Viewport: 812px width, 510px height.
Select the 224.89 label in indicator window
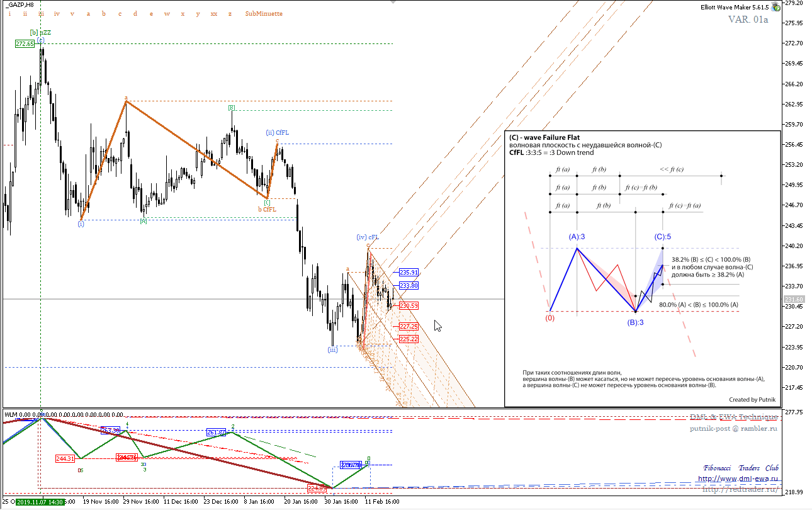317,488
